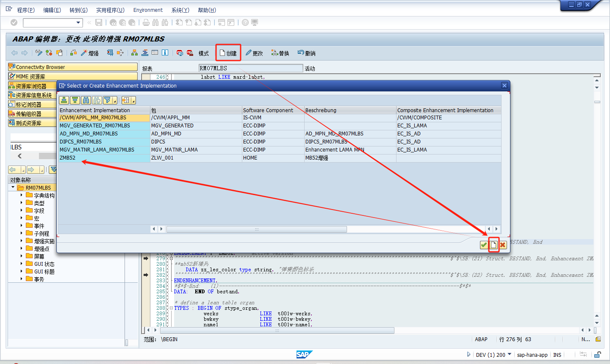Screen dimensions: 610x364
Task: Click the highlighted 创建 create button
Action: tap(228, 52)
